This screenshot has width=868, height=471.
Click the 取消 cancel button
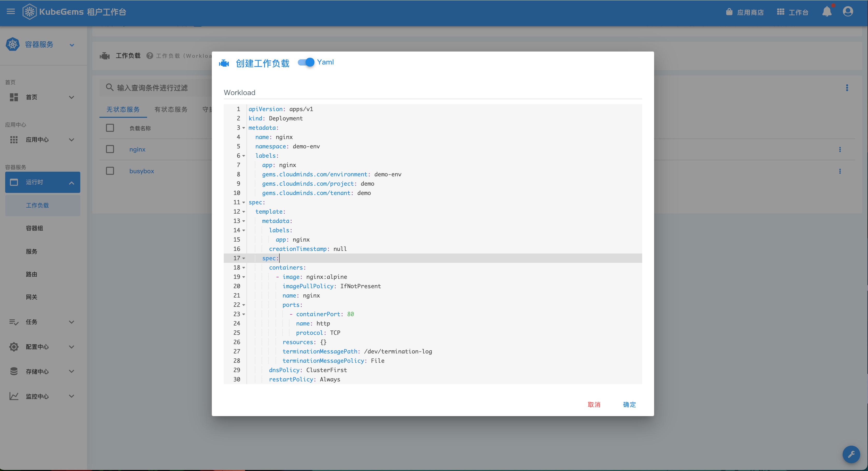point(594,405)
